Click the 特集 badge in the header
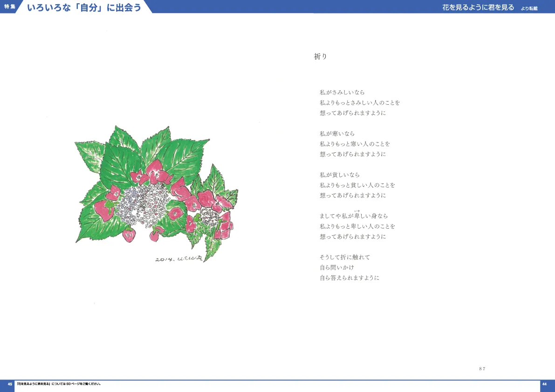Screen dimensions: 555x392 point(9,7)
